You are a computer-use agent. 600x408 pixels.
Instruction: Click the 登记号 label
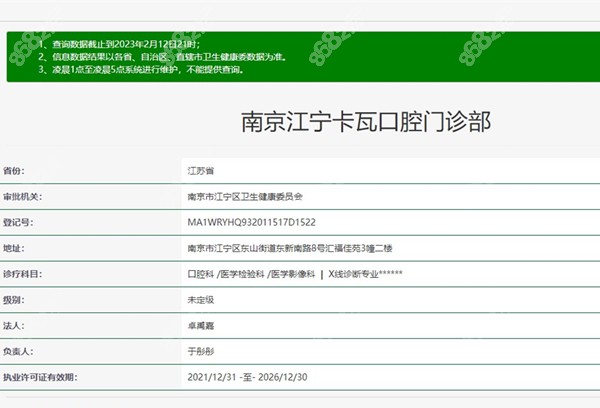(18, 222)
